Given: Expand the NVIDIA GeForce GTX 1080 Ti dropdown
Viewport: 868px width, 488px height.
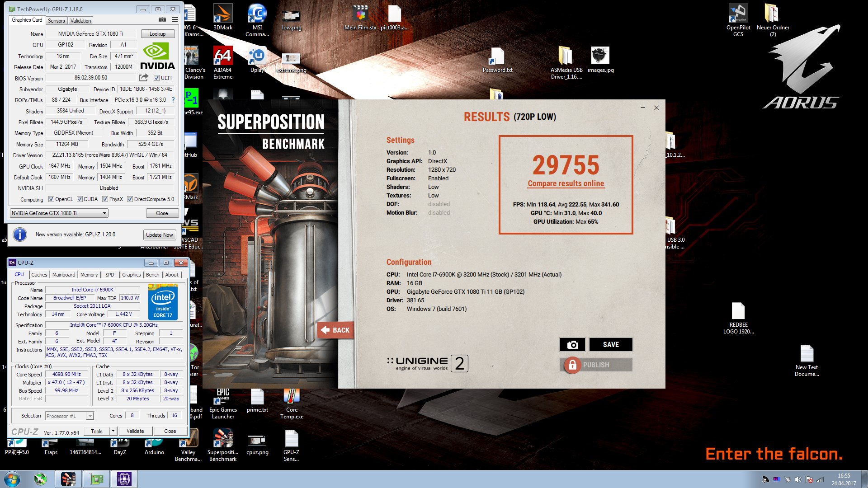Looking at the screenshot, I should [104, 213].
